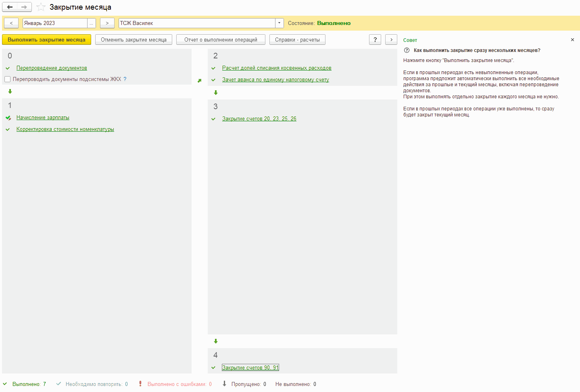This screenshot has height=392, width=580.
Task: Open Закрытие счетов 90, 91 operation
Action: pyautogui.click(x=250, y=367)
